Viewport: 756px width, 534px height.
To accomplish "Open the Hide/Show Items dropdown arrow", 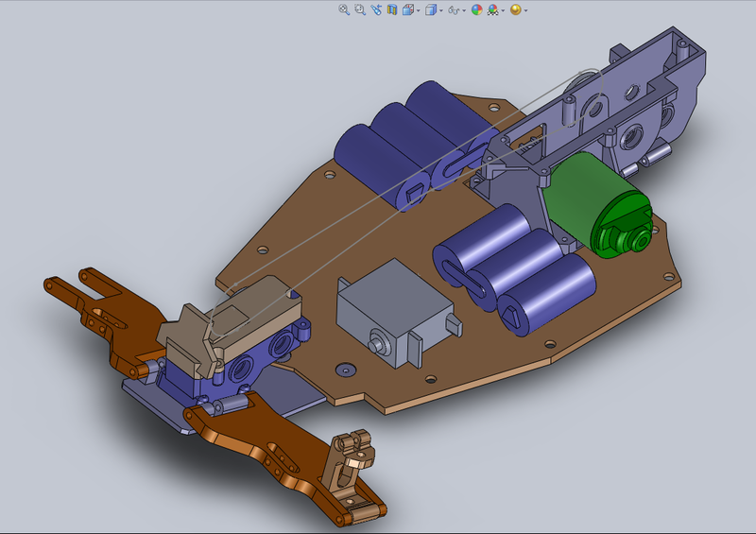I will (x=464, y=10).
